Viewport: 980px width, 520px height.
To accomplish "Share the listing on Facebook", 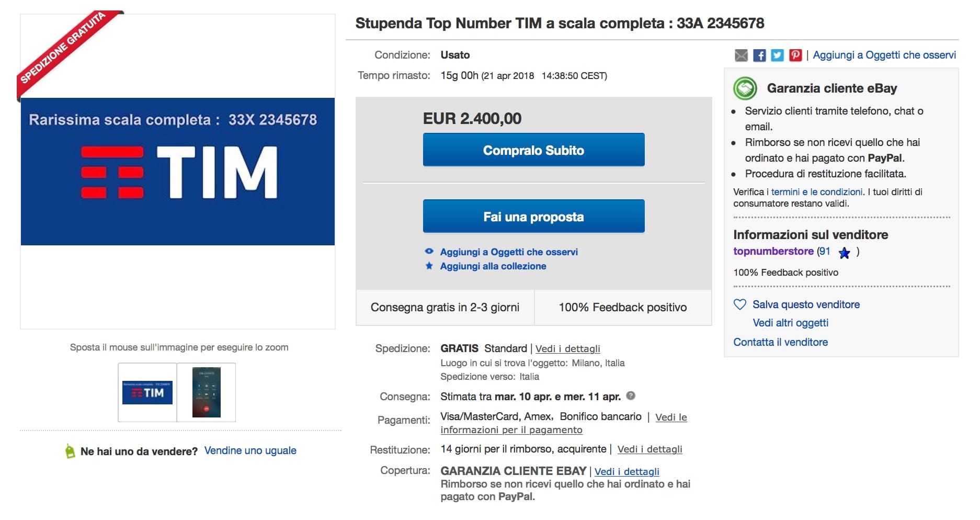I will pyautogui.click(x=760, y=54).
